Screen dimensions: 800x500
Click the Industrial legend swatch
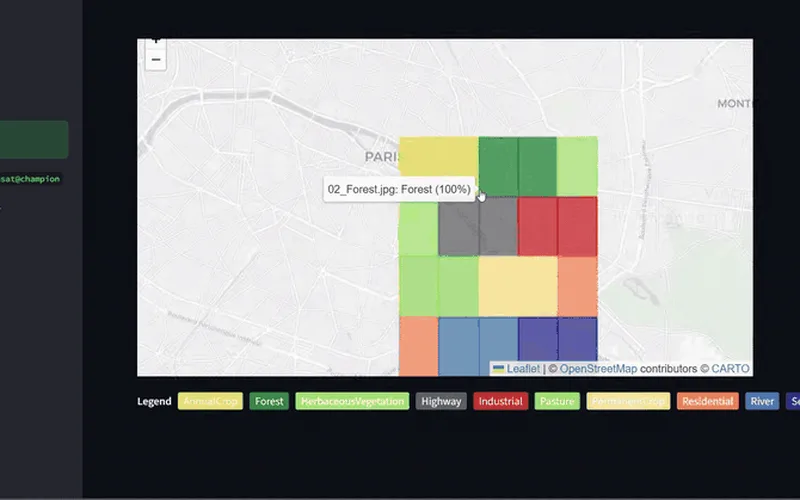tap(501, 401)
